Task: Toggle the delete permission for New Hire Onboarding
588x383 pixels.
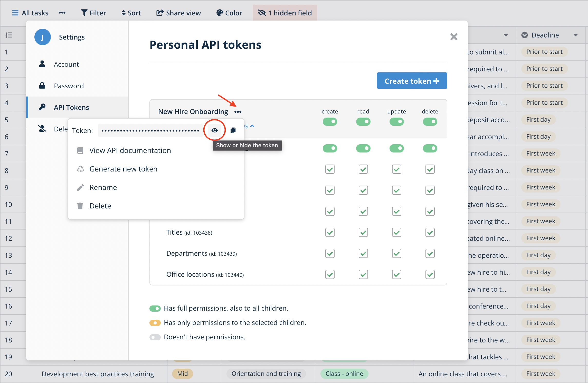Action: (430, 122)
